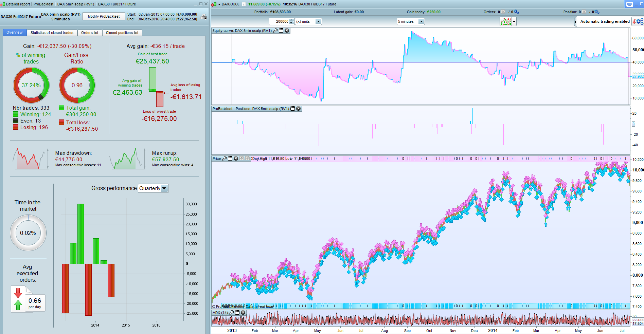
Task: Click the instrument info icon
Action: [x=244, y=4]
